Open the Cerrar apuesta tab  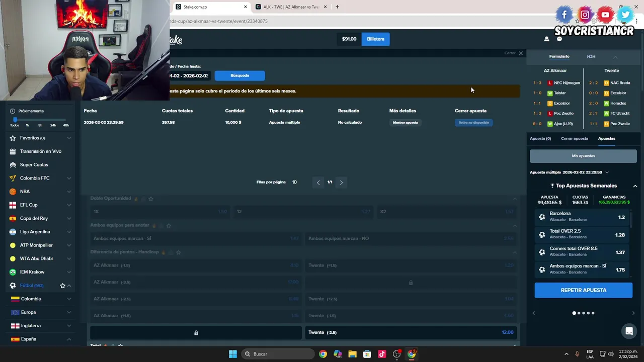[575, 138]
